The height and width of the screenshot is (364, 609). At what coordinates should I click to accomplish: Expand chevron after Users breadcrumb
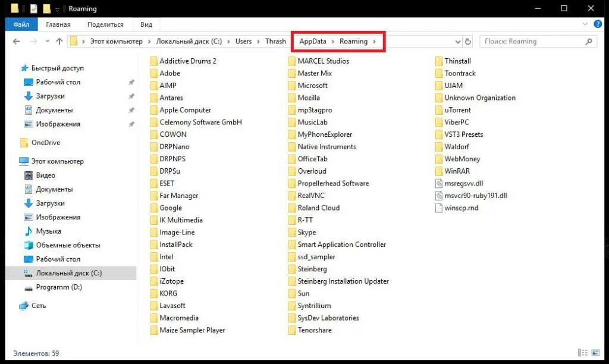pos(258,42)
